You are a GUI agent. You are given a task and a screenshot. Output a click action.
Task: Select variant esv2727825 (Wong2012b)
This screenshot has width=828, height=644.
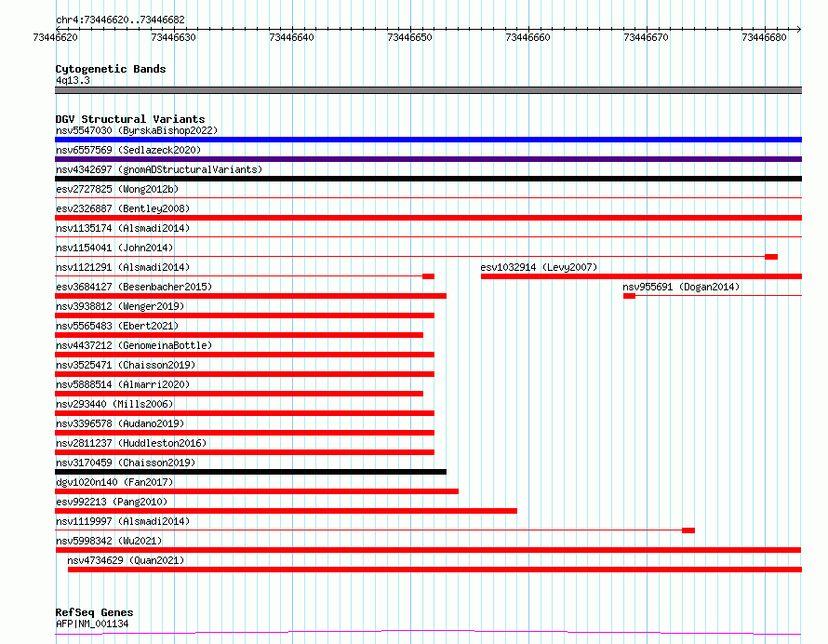(117, 189)
